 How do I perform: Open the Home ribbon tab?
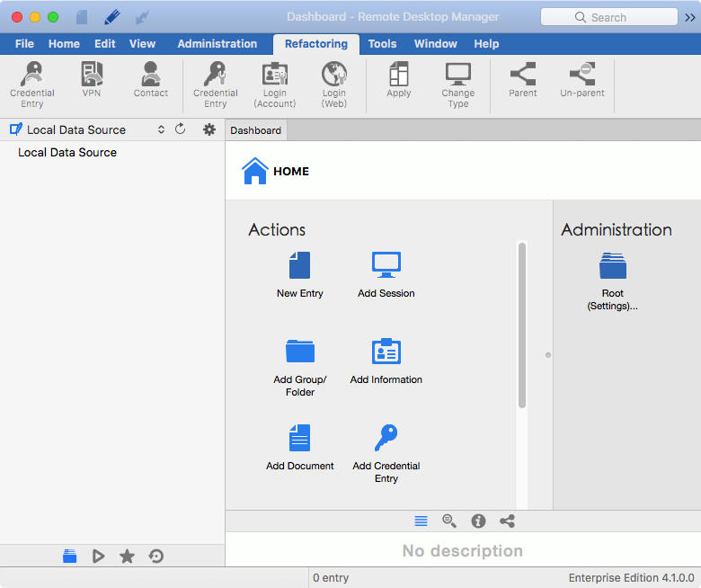point(64,44)
